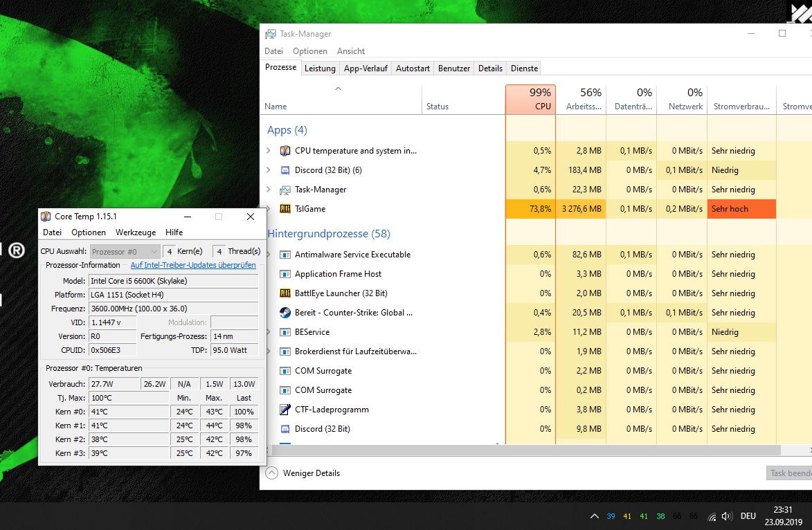Collapse details with the Weniger Details arrow

(272, 473)
